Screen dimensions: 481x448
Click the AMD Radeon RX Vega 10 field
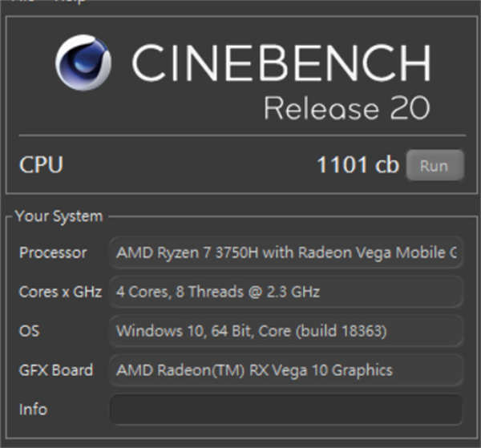coord(285,370)
